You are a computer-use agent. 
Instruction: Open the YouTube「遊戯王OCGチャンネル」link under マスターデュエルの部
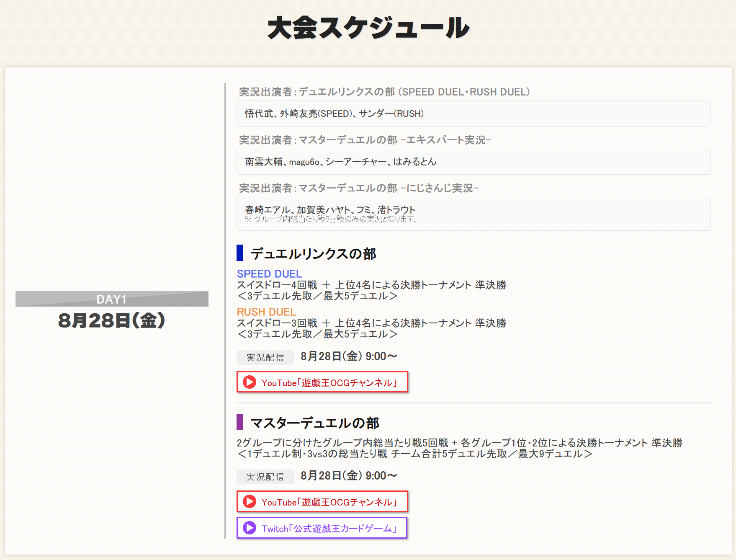coord(322,501)
